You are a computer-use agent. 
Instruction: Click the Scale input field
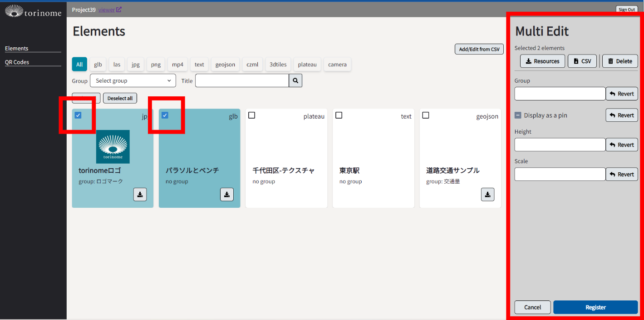click(x=560, y=175)
